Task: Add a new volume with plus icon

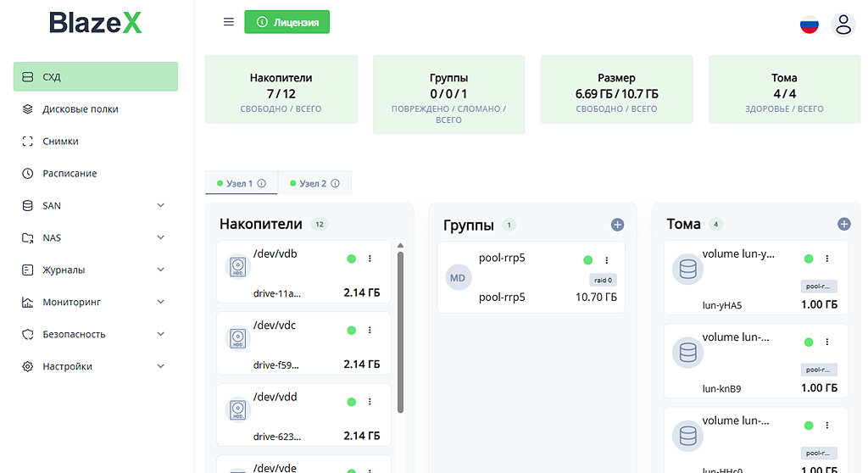Action: [843, 224]
